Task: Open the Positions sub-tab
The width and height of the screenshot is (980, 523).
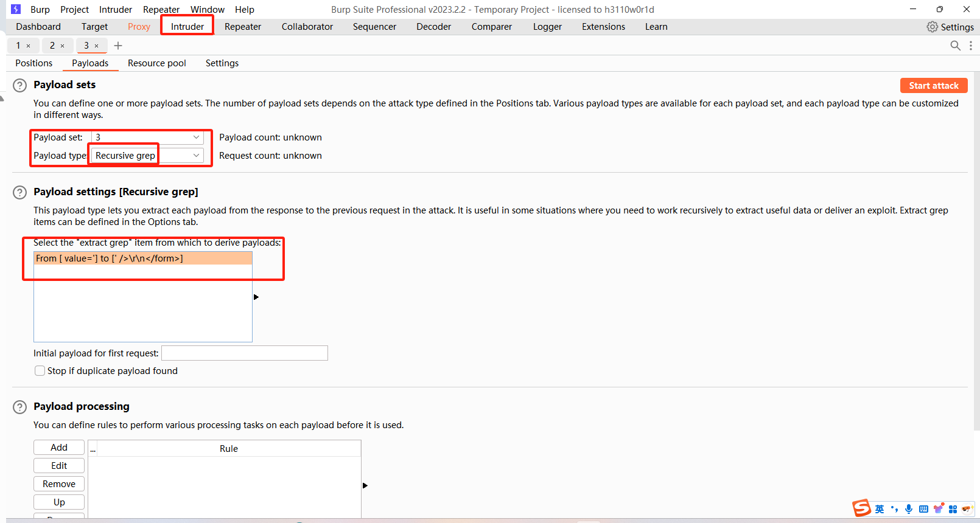Action: [34, 63]
